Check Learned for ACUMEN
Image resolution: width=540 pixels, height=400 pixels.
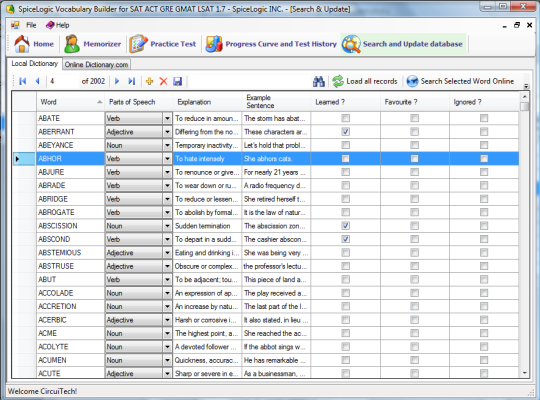tap(345, 360)
